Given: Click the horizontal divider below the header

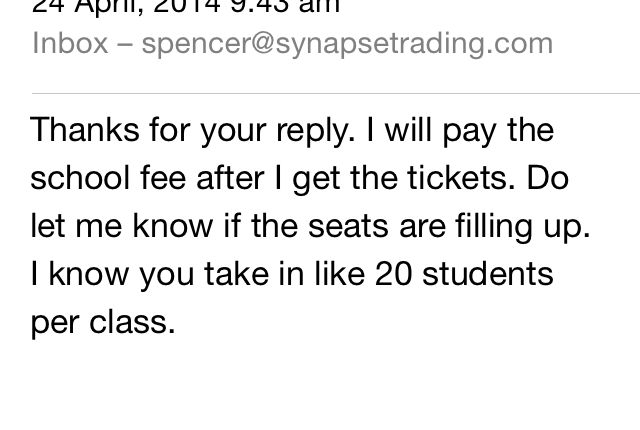Looking at the screenshot, I should tap(335, 93).
